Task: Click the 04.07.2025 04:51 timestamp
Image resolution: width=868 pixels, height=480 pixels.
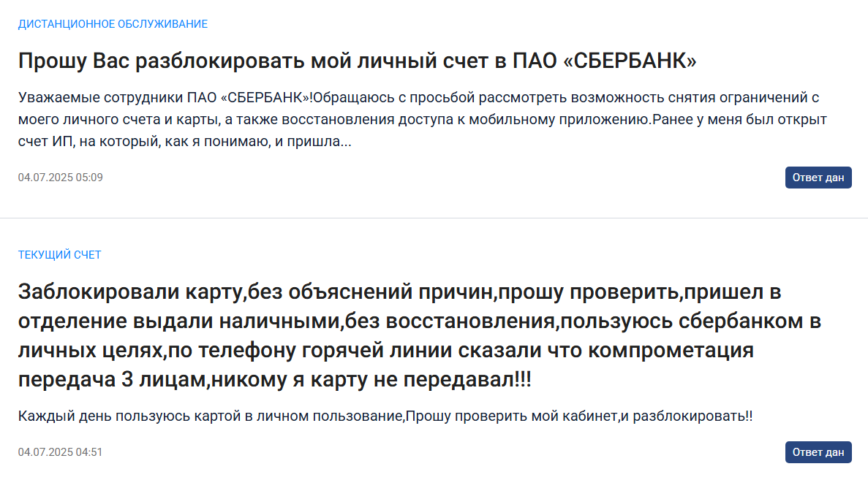Action: (x=61, y=452)
